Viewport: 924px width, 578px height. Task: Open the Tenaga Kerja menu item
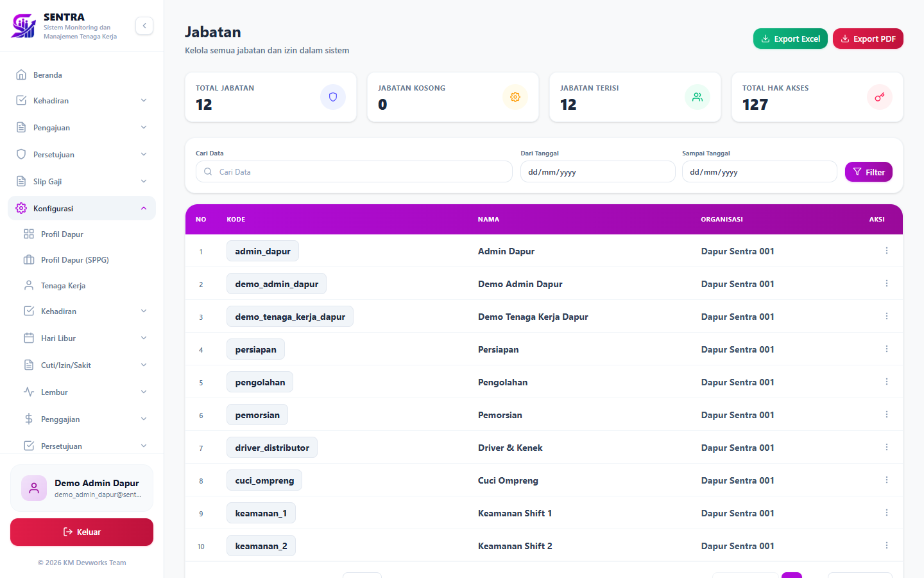85,285
